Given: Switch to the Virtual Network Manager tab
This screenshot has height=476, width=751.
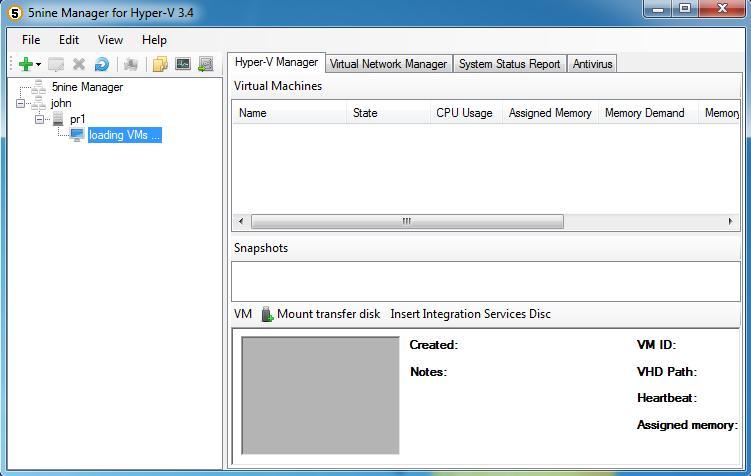Looking at the screenshot, I should pyautogui.click(x=388, y=64).
